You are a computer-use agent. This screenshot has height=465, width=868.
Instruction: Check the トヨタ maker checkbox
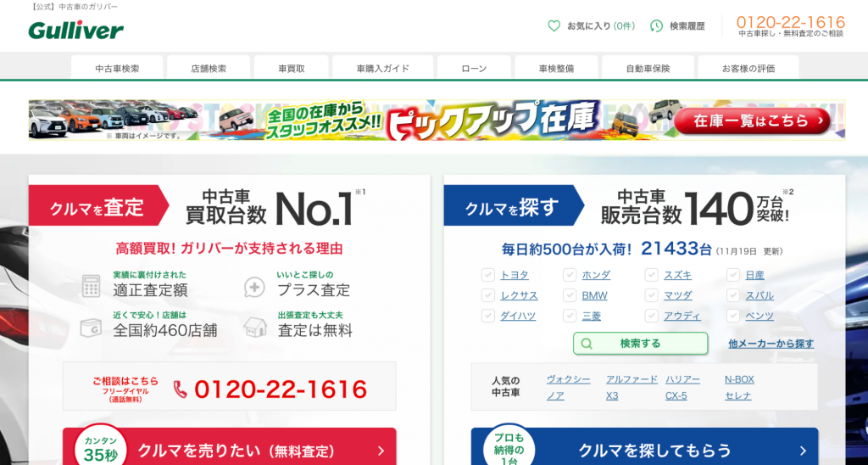coord(488,275)
